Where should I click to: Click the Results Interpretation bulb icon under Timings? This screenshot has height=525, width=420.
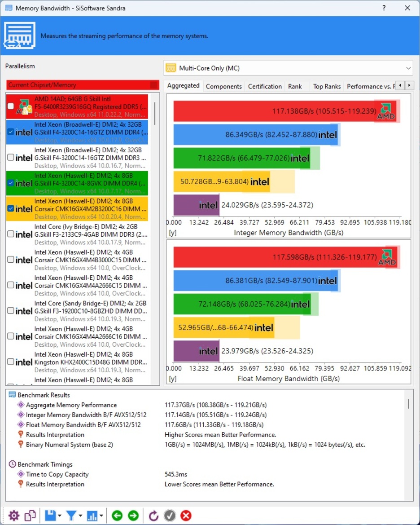point(21,484)
